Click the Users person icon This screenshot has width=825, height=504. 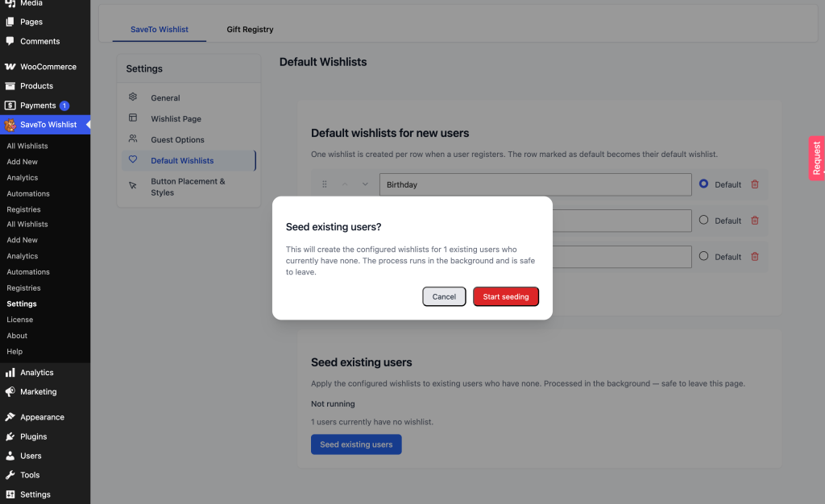[10, 456]
